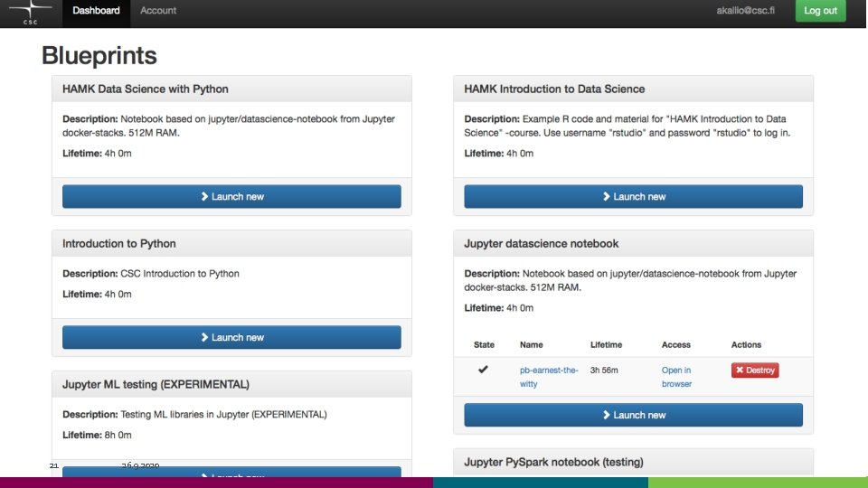
Task: Open the Dashboard tab
Action: [x=96, y=11]
